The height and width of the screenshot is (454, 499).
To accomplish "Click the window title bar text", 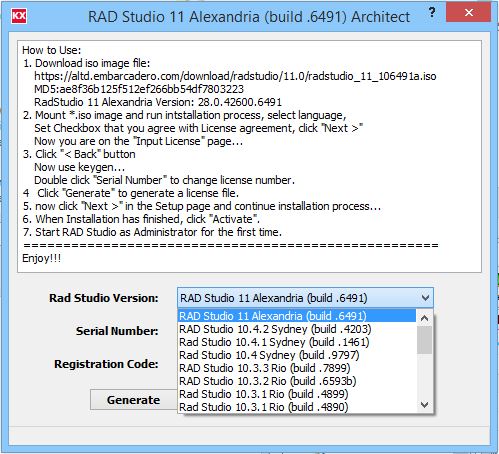I will point(249,17).
